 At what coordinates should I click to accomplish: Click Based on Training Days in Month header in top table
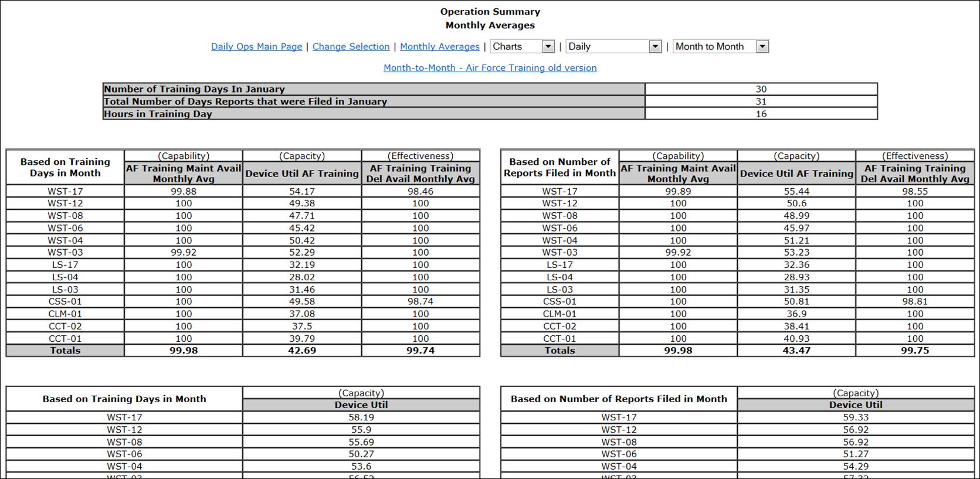pos(65,167)
